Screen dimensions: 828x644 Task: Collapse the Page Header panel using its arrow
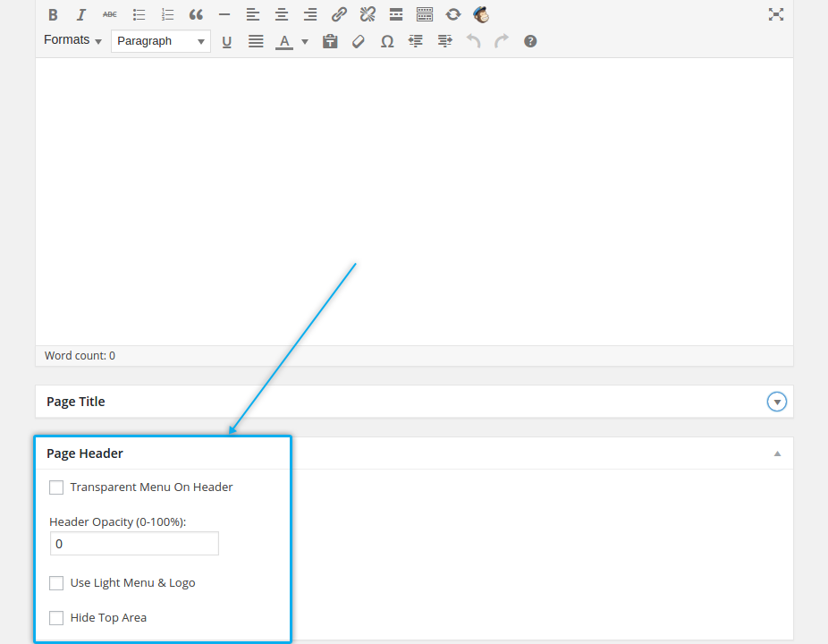pos(777,453)
